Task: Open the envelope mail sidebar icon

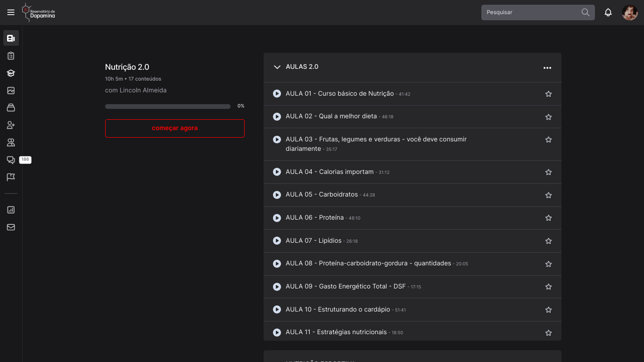Action: click(x=11, y=227)
